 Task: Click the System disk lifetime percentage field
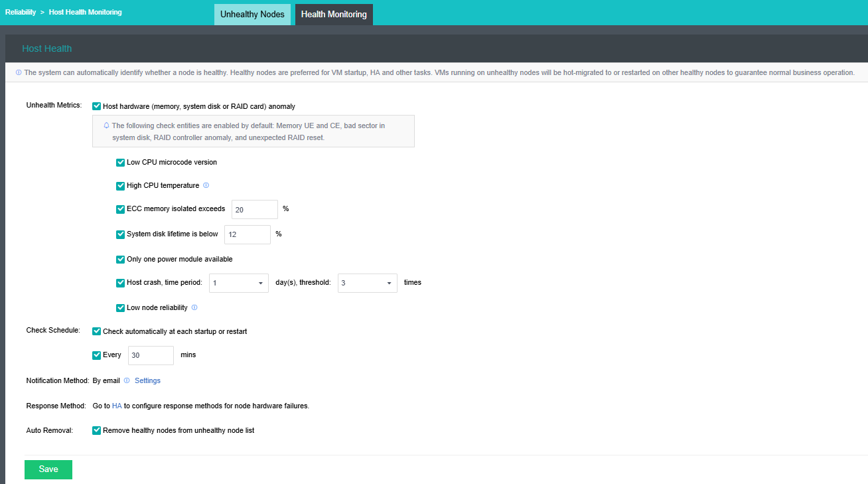(x=248, y=234)
